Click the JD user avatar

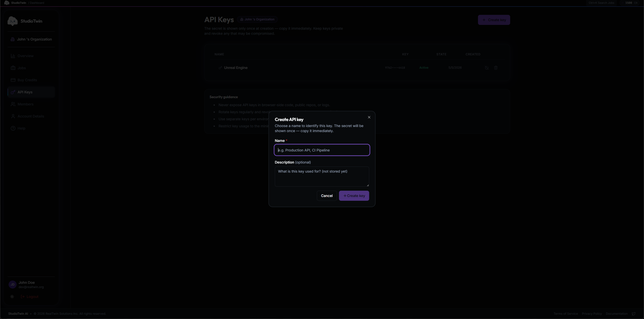13,285
